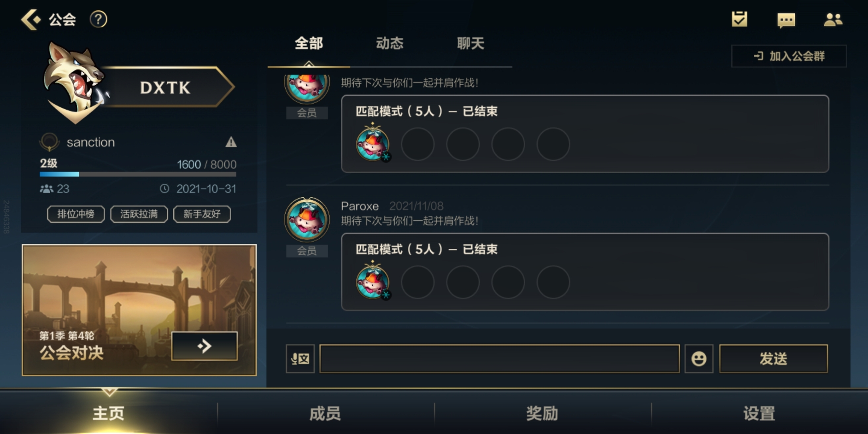Tap the arrow button on 公会对决 banner
The height and width of the screenshot is (434, 868).
204,346
